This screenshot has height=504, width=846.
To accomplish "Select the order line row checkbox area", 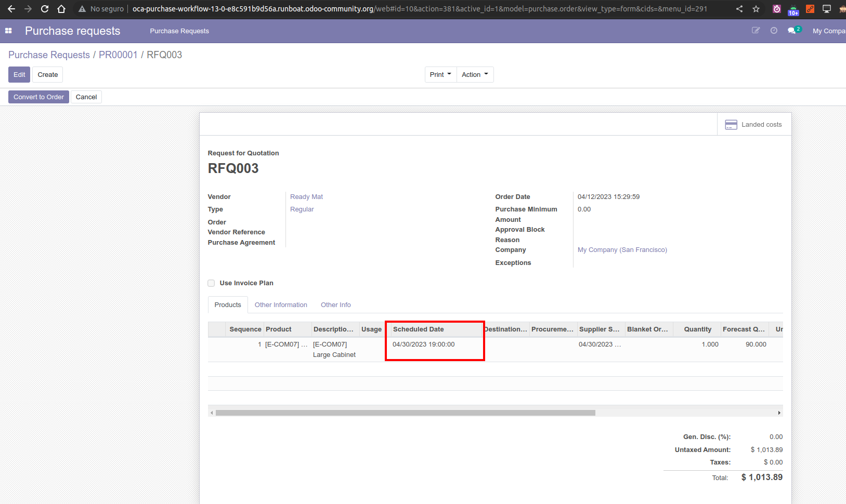I will (x=216, y=344).
